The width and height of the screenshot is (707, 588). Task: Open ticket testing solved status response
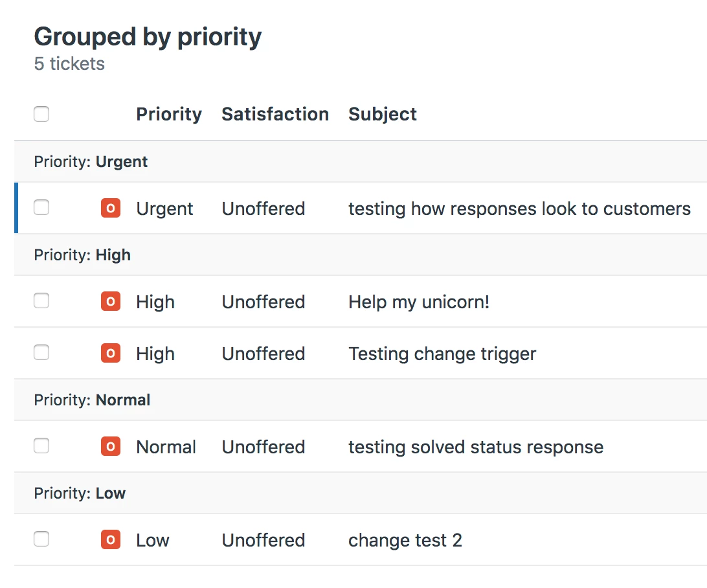(x=476, y=447)
